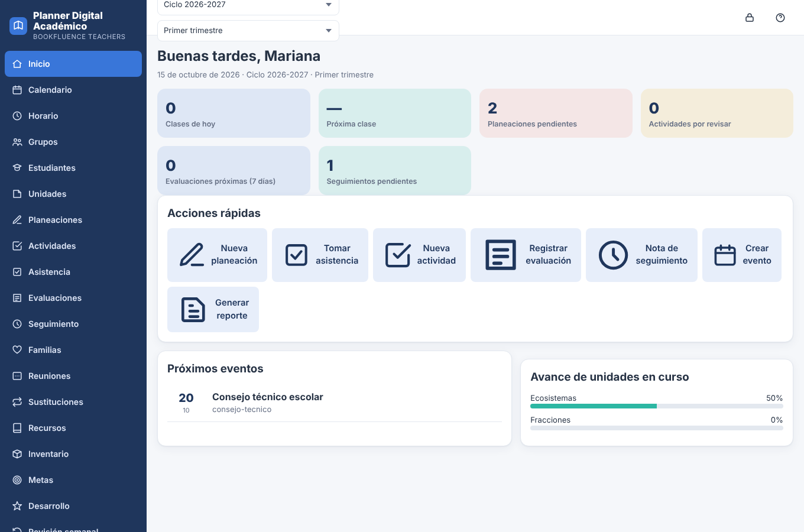The height and width of the screenshot is (532, 804).
Task: Open the Próxima clase card
Action: tap(395, 113)
